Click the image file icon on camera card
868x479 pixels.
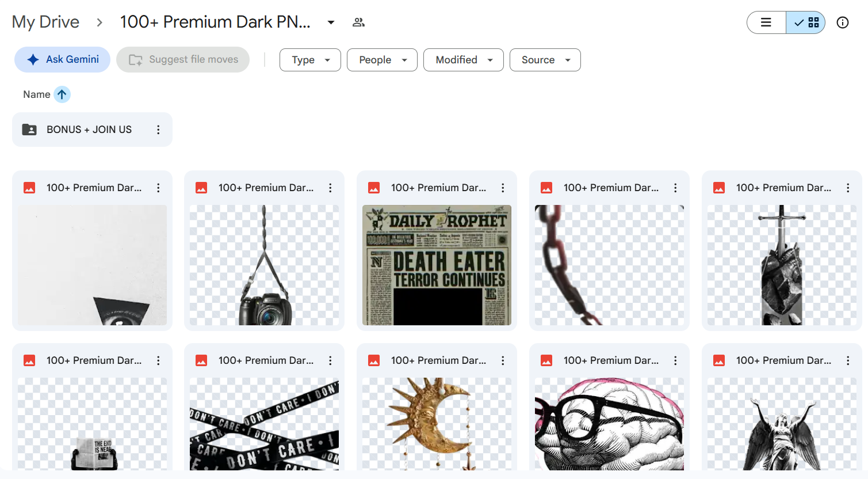(x=201, y=188)
